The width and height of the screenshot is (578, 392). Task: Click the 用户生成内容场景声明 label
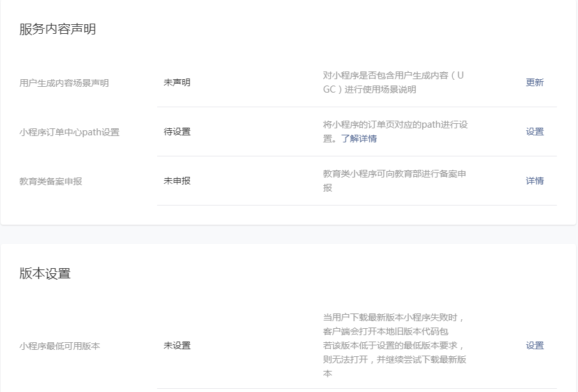click(64, 83)
